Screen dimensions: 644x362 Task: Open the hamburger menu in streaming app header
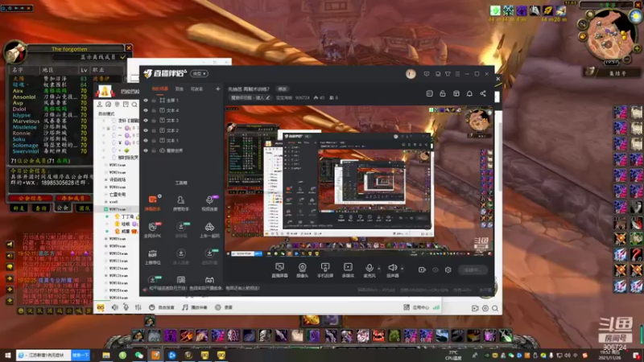457,74
